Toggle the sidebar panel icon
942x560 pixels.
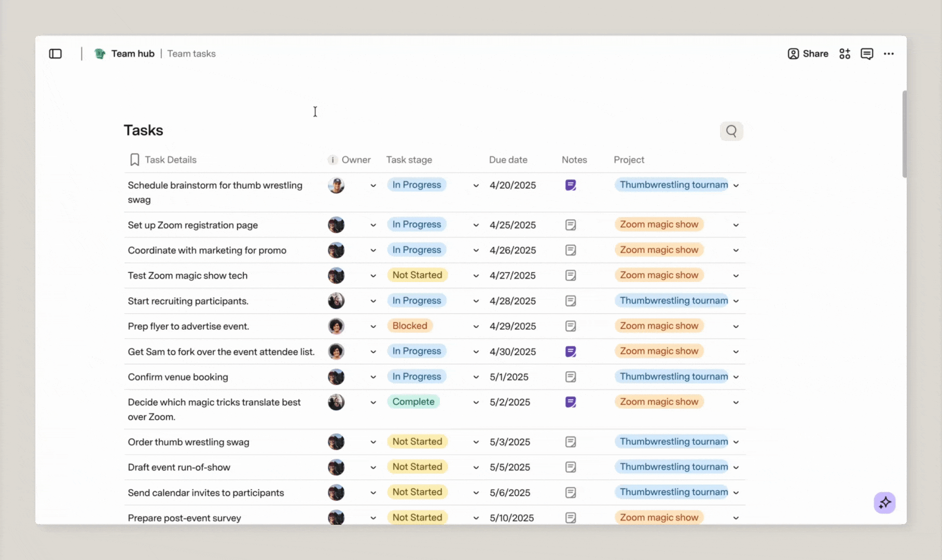[x=56, y=54]
